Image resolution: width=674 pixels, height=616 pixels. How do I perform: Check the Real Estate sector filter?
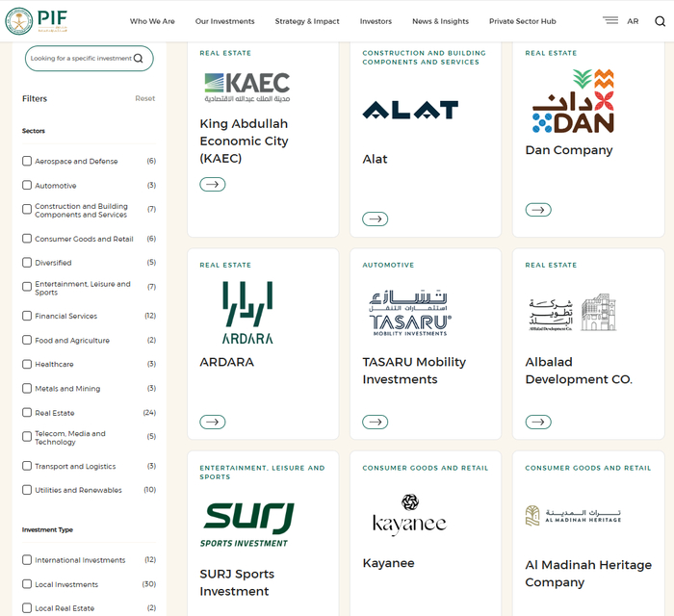tap(27, 412)
